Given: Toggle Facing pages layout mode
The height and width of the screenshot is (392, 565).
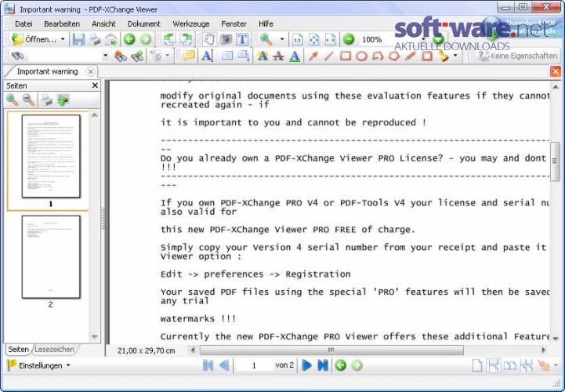Looking at the screenshot, I should pos(510,365).
